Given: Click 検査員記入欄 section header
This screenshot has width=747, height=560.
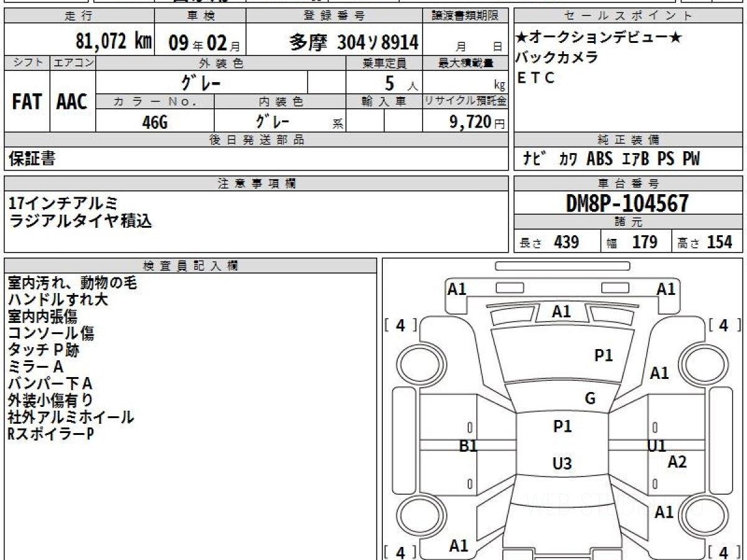Looking at the screenshot, I should [190, 266].
